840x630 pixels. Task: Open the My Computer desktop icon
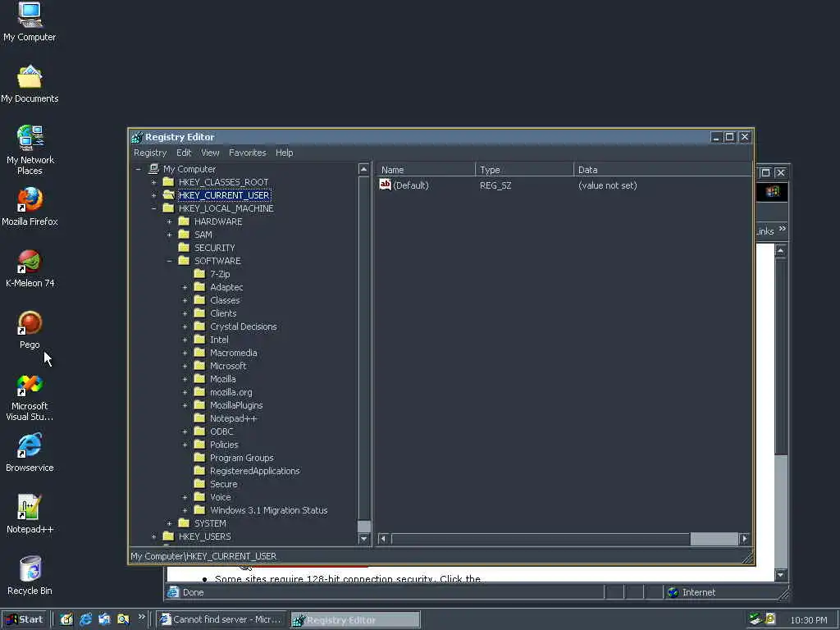click(x=30, y=21)
